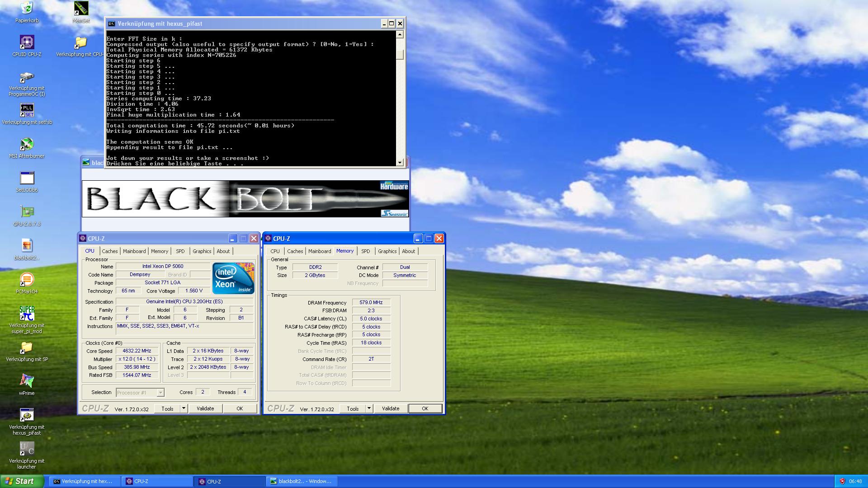Click Tools button in right CPU-Z

pos(353,408)
